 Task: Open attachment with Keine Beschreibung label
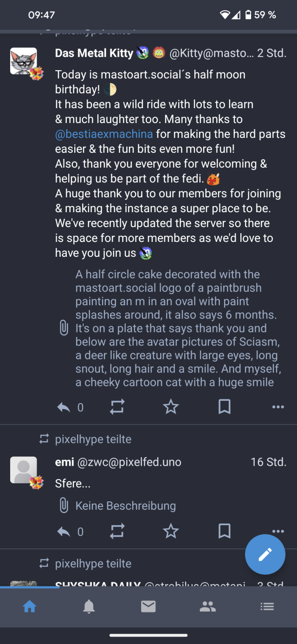point(125,506)
